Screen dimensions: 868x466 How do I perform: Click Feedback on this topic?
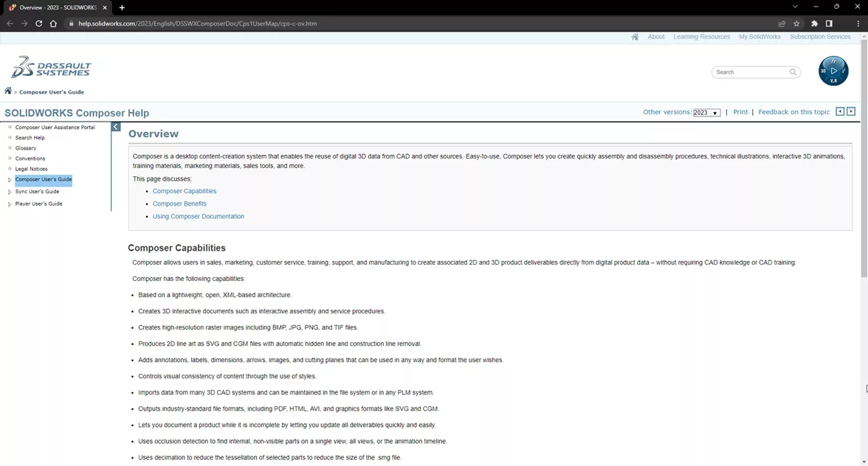pos(794,111)
